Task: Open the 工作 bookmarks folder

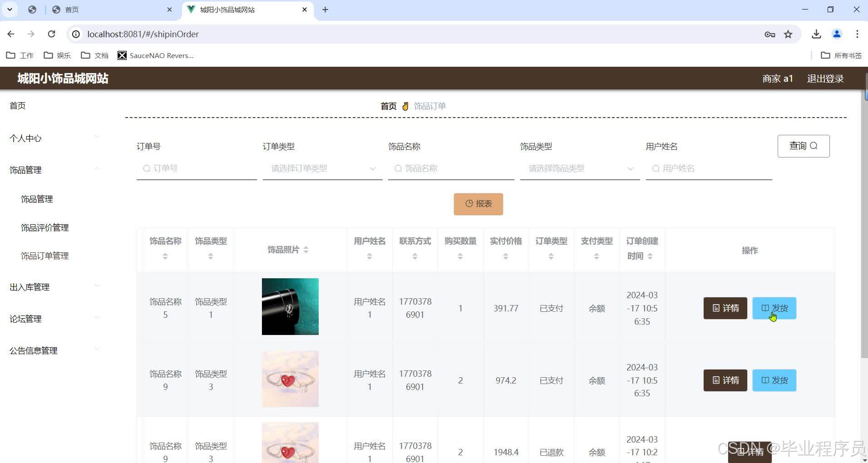Action: click(20, 55)
